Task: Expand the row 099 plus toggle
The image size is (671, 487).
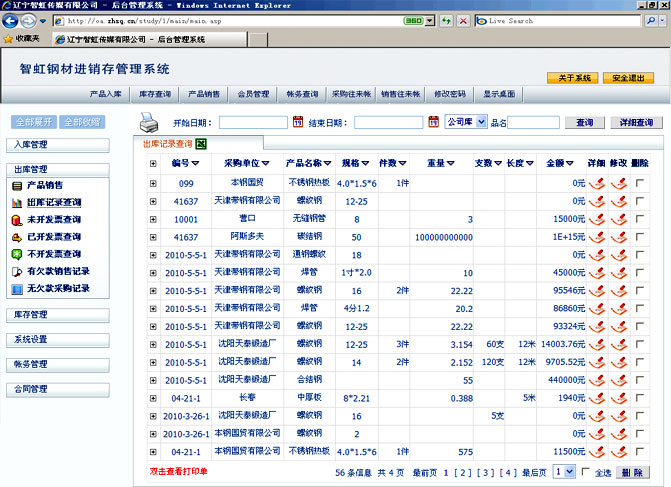Action: pos(153,183)
